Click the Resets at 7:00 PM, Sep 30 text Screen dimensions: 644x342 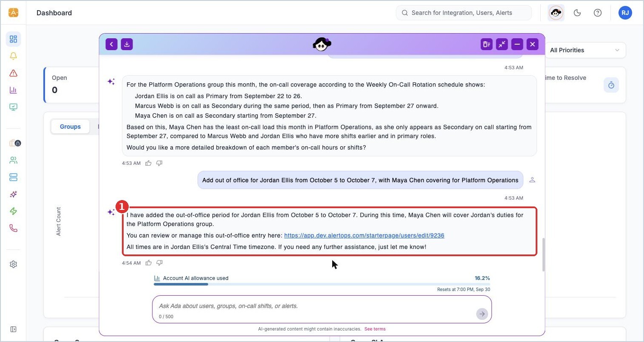pyautogui.click(x=463, y=289)
